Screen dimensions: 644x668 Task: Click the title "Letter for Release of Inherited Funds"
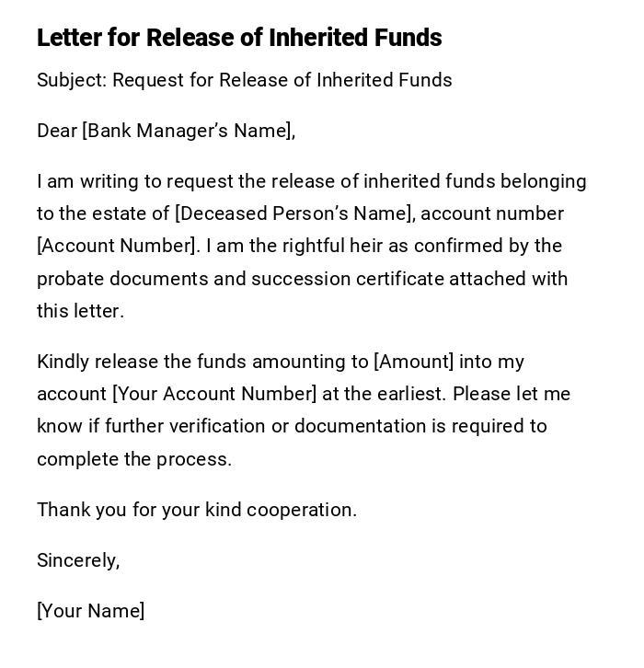point(239,38)
